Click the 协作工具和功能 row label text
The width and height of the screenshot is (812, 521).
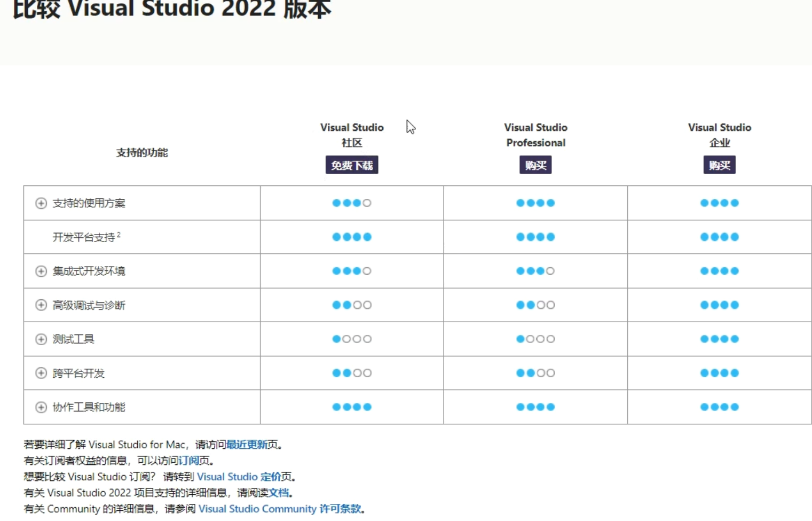(x=89, y=407)
